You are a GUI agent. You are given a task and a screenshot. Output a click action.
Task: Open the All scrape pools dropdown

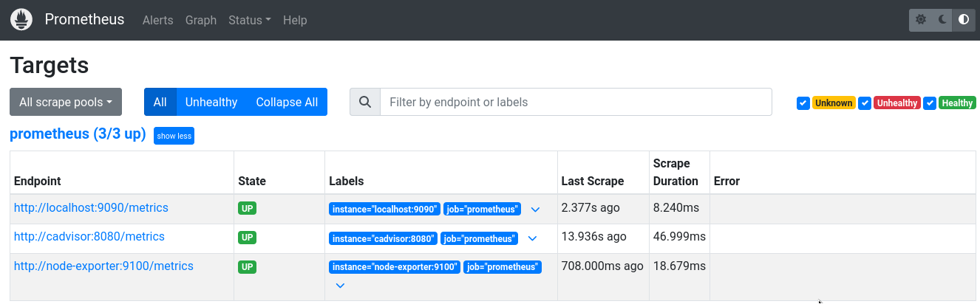pyautogui.click(x=66, y=102)
